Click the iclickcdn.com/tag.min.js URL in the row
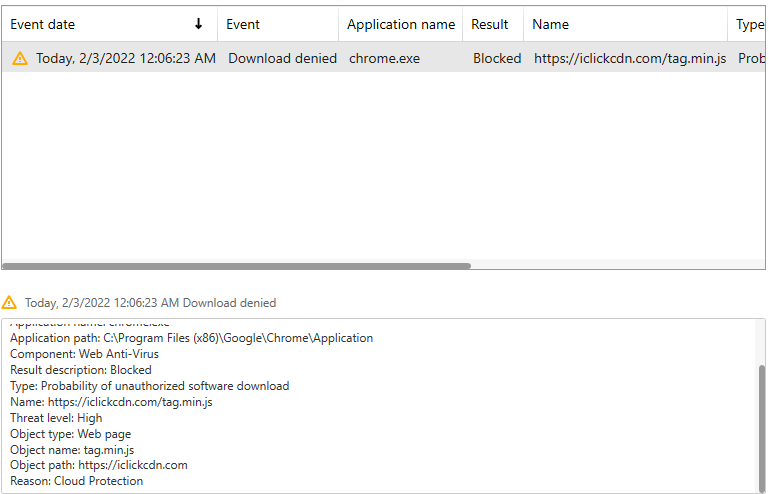This screenshot has height=494, width=769. (630, 59)
